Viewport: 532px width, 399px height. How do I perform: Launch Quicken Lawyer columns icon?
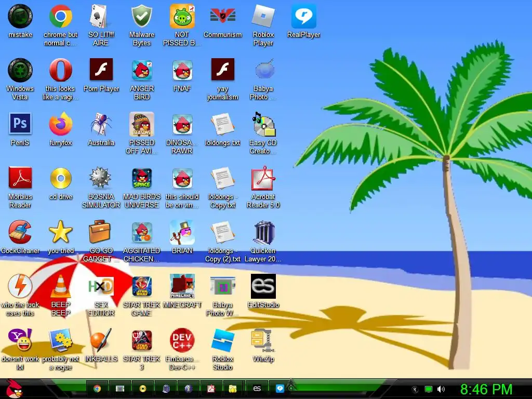(x=263, y=232)
